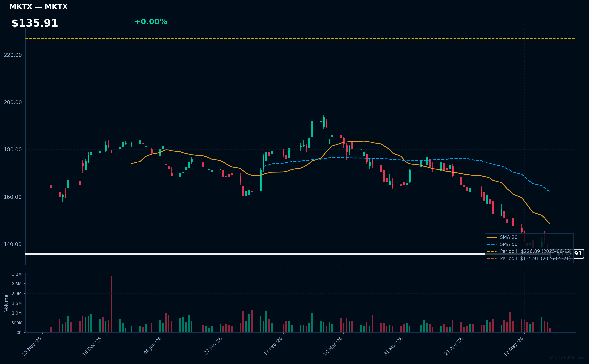Click the 2.5M volume axis label
Image resolution: width=589 pixels, height=364 pixels.
click(17, 284)
